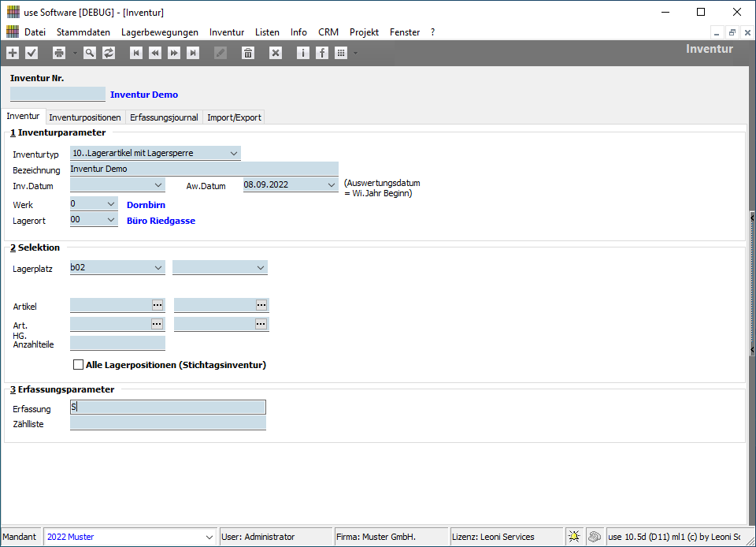Show information via the i toolbar icon
Image resolution: width=756 pixels, height=547 pixels.
(x=302, y=53)
